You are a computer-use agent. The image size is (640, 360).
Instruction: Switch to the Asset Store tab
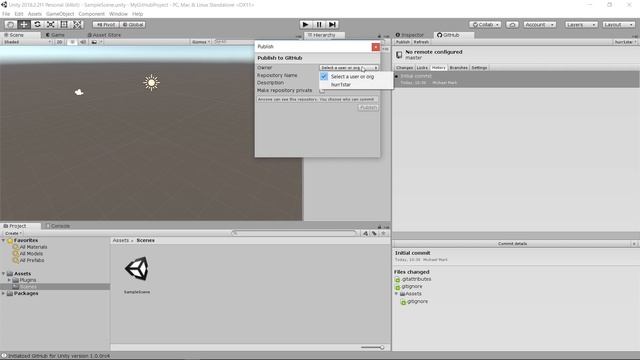click(x=104, y=35)
